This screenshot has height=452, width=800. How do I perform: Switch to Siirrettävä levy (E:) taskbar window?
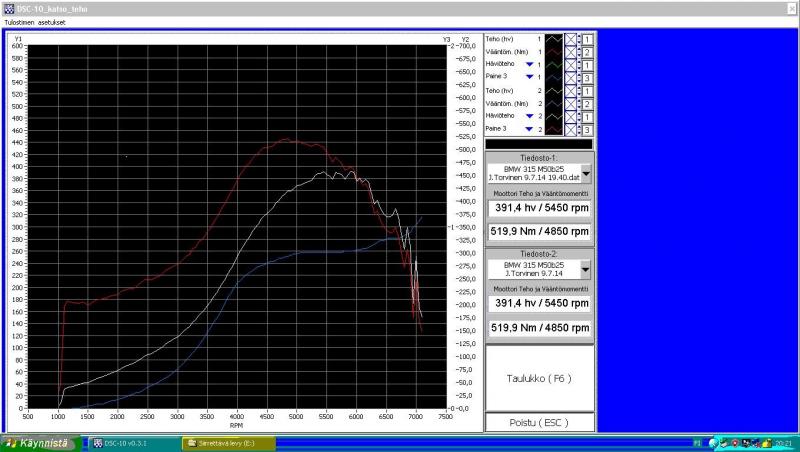pos(226,443)
